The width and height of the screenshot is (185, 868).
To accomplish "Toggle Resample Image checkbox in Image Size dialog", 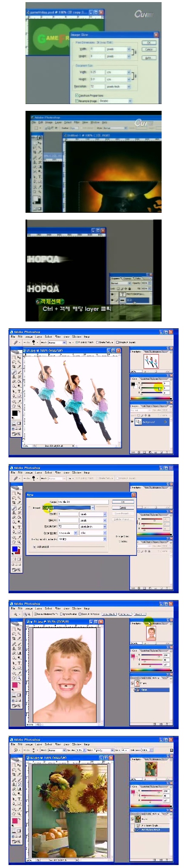I will tap(77, 100).
